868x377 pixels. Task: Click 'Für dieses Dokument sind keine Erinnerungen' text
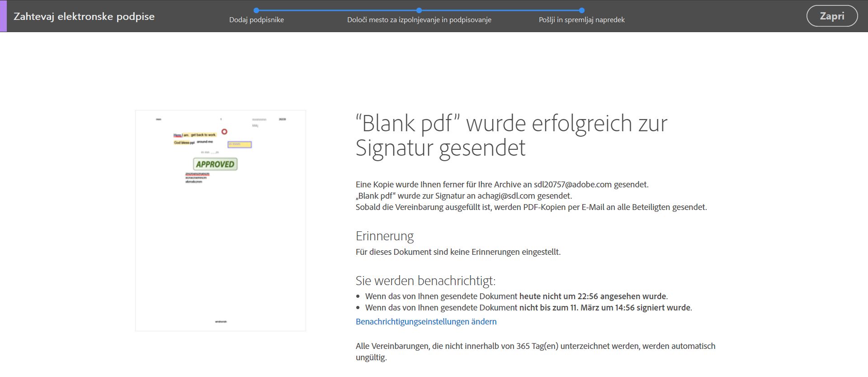point(458,252)
